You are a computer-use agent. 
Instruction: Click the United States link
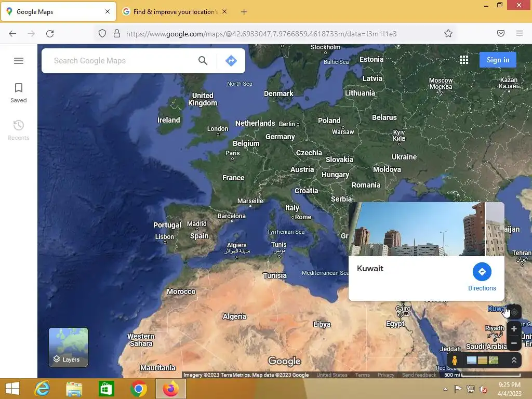pos(332,375)
